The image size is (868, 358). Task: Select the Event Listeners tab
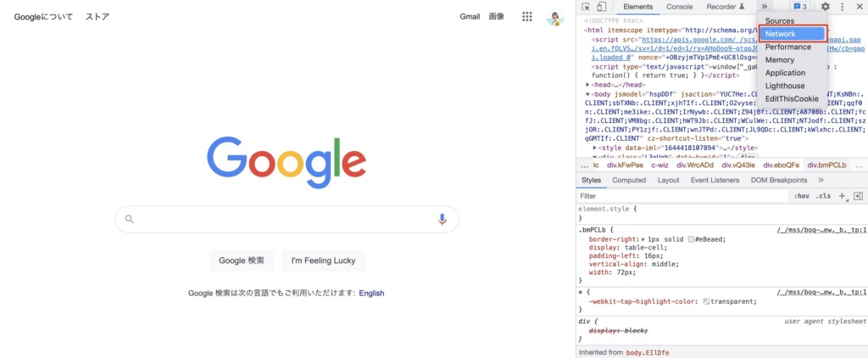pyautogui.click(x=715, y=180)
